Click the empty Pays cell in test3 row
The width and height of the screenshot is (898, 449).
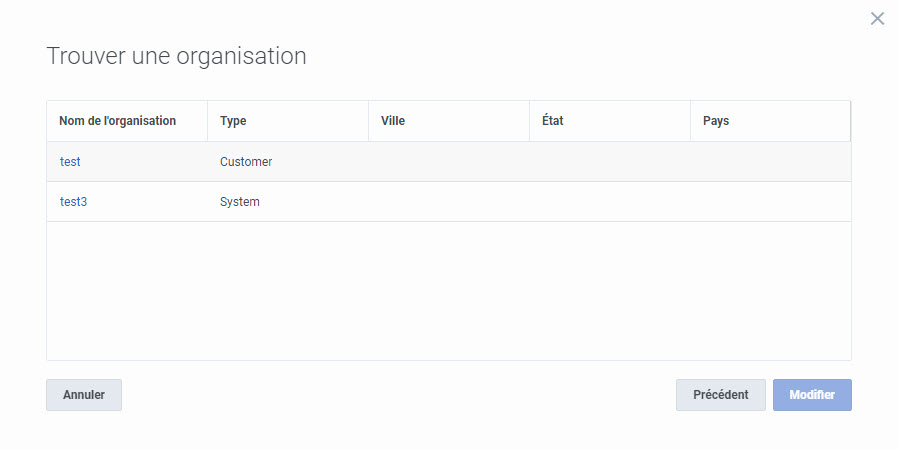coord(770,202)
